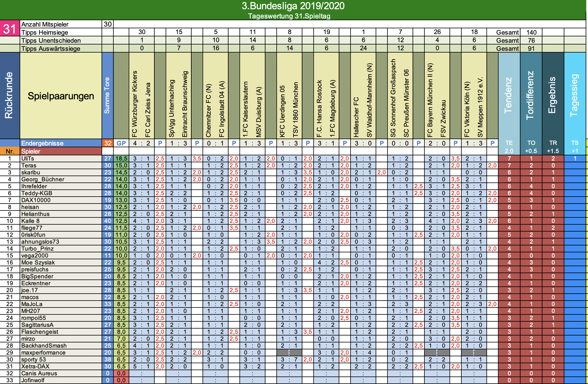Viewport: 588px width, 384px height.
Task: Click the Gesamt value 140 cell
Action: coord(531,32)
